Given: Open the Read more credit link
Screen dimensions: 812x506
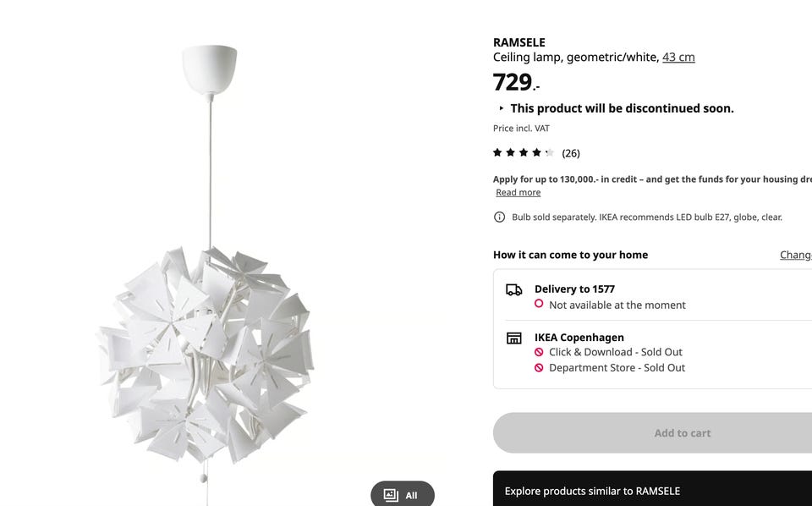Looking at the screenshot, I should pyautogui.click(x=518, y=193).
